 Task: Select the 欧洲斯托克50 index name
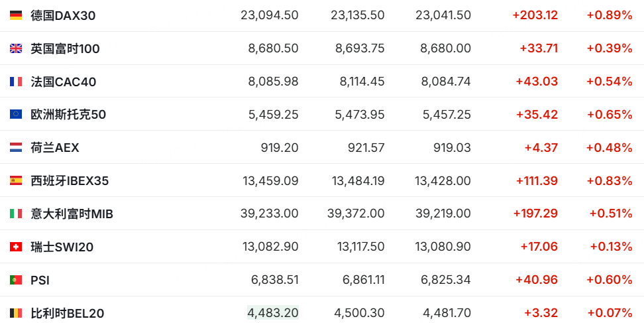68,115
